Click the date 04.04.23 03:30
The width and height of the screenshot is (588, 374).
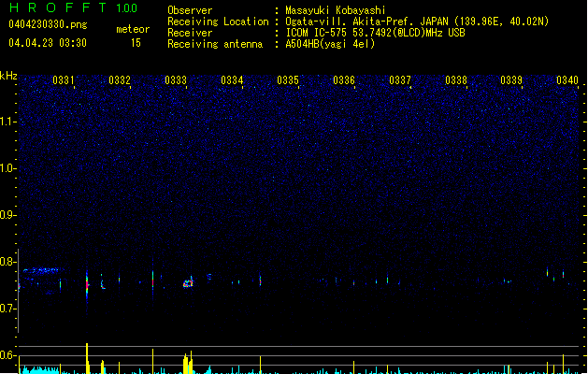(x=48, y=43)
